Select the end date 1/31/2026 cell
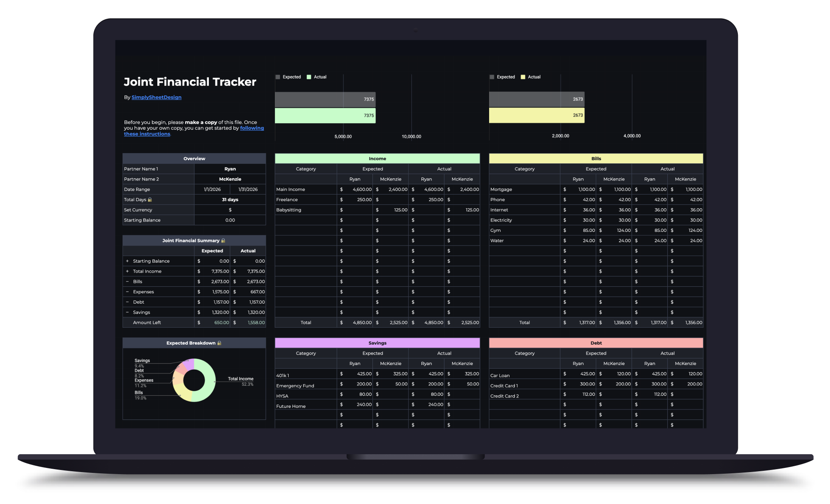Image resolution: width=830 pixels, height=504 pixels. coord(248,190)
